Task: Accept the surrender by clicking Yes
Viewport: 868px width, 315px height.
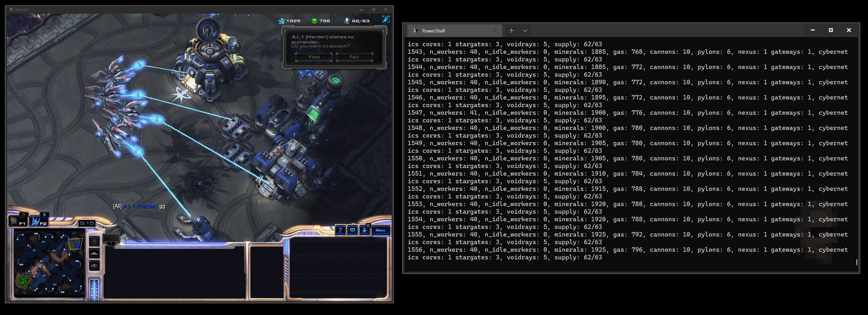Action: [313, 57]
